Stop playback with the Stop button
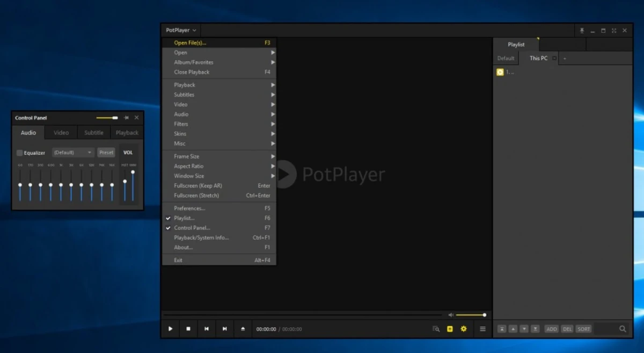The image size is (644, 353). (x=188, y=329)
